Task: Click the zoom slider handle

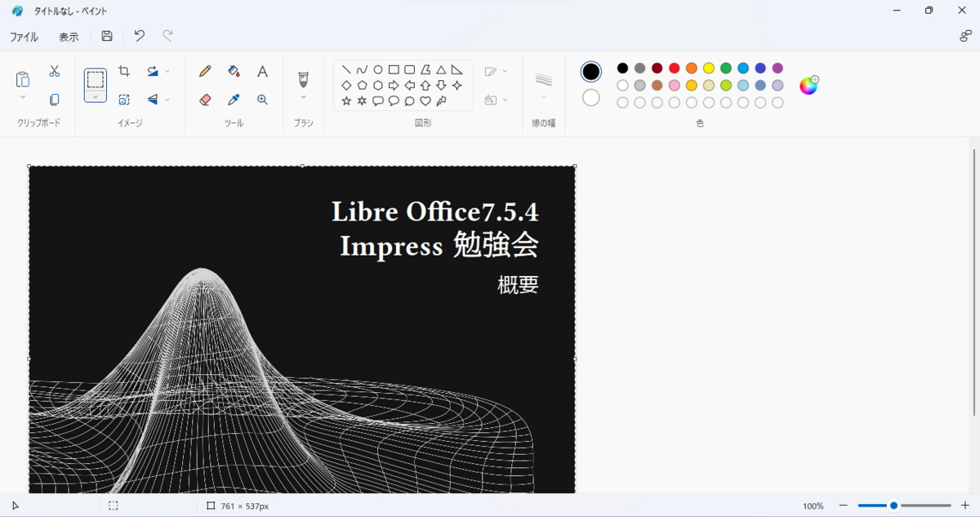Action: click(894, 506)
